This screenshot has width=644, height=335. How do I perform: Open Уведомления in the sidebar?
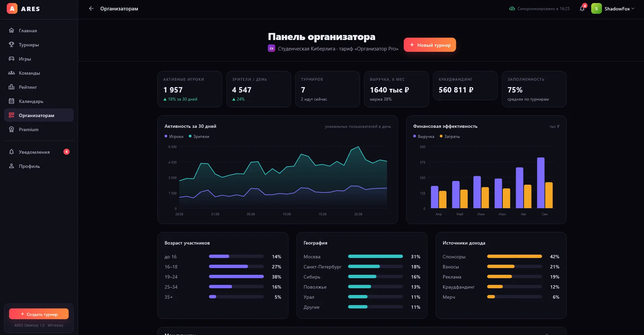coord(39,152)
